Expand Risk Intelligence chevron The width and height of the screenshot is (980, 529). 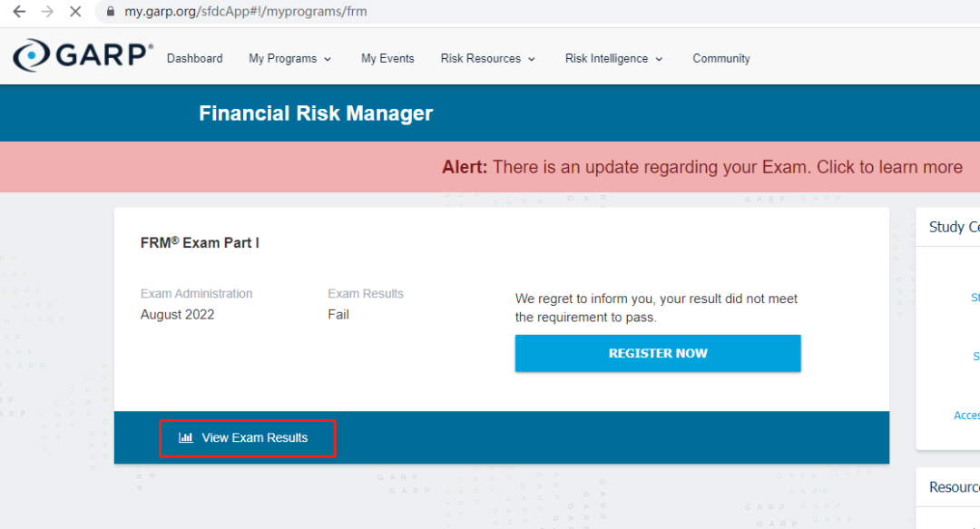point(659,59)
